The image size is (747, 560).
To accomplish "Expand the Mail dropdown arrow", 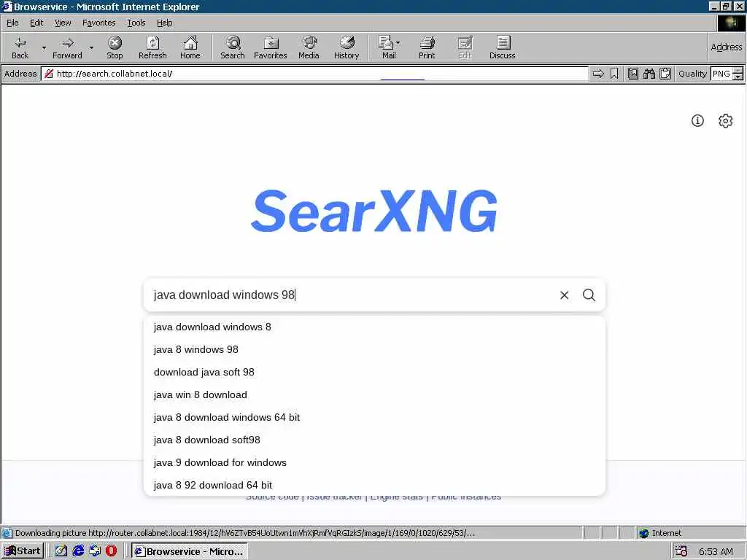I will tap(398, 43).
